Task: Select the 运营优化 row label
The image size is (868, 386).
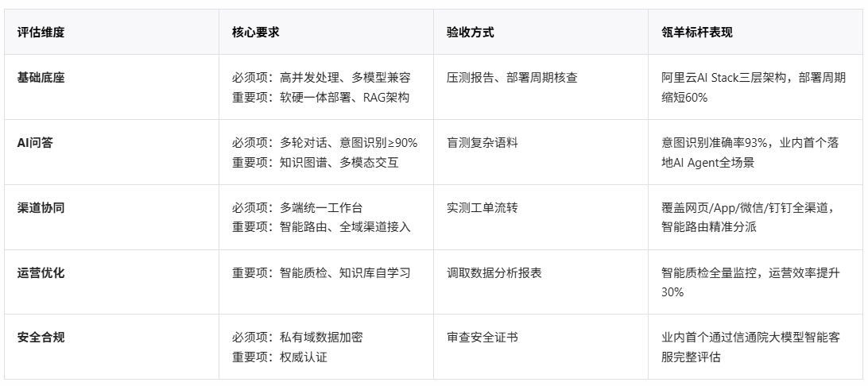Action: tap(41, 272)
